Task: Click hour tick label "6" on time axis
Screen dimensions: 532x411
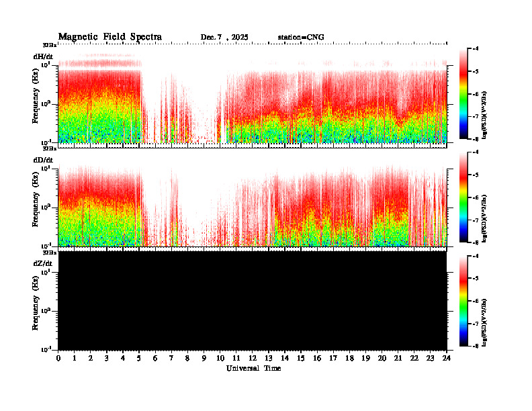Action: [x=155, y=358]
